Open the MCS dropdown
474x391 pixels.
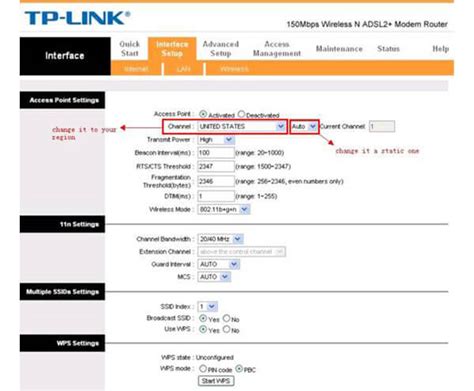pos(214,277)
